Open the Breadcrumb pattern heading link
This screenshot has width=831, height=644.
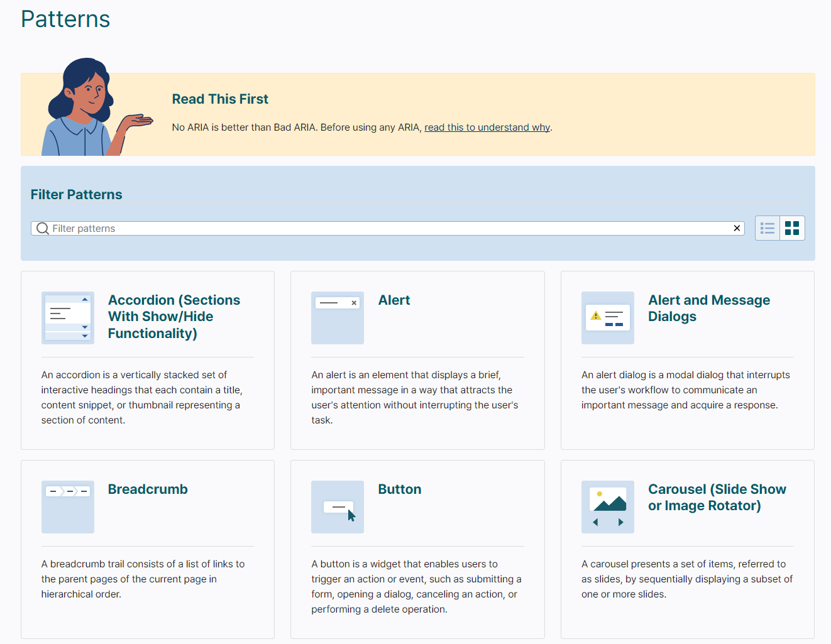point(148,489)
